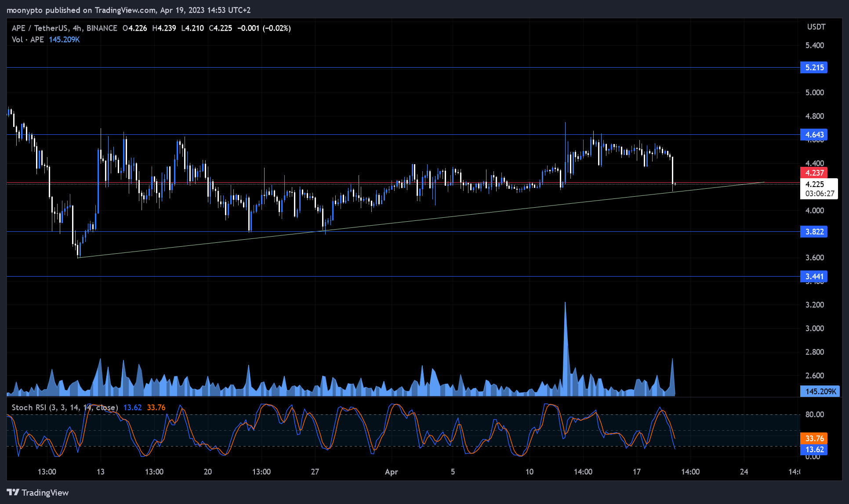The image size is (849, 504).
Task: Click the 3.822 support price label
Action: pos(814,232)
